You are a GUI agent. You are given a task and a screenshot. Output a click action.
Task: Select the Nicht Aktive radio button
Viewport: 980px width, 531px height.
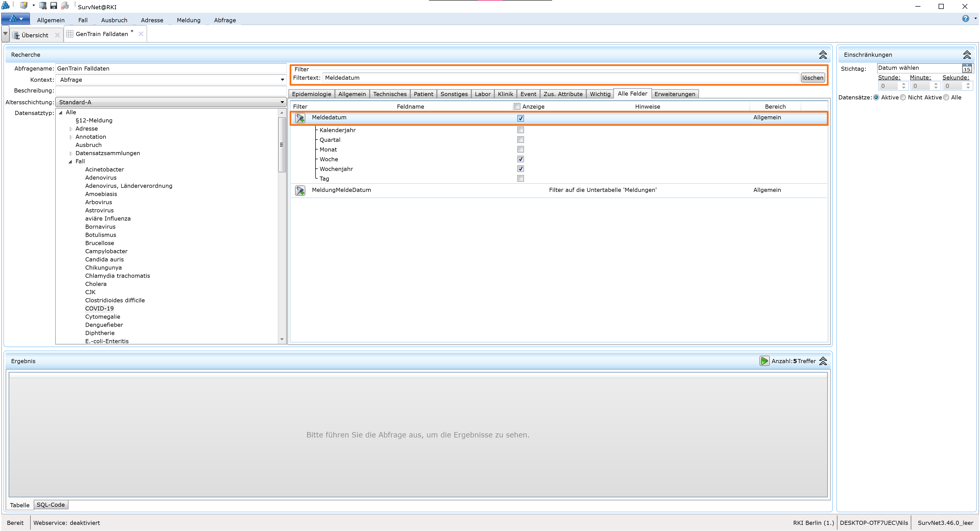tap(903, 97)
